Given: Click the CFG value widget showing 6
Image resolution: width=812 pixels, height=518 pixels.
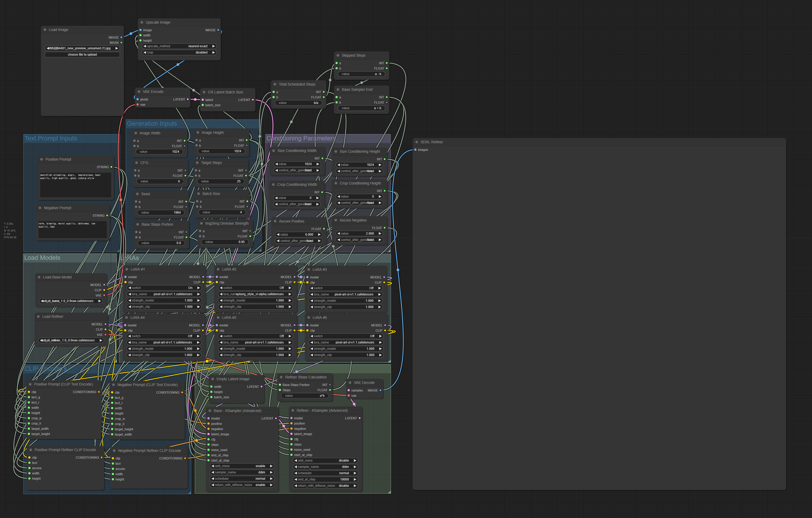Looking at the screenshot, I should click(x=160, y=181).
